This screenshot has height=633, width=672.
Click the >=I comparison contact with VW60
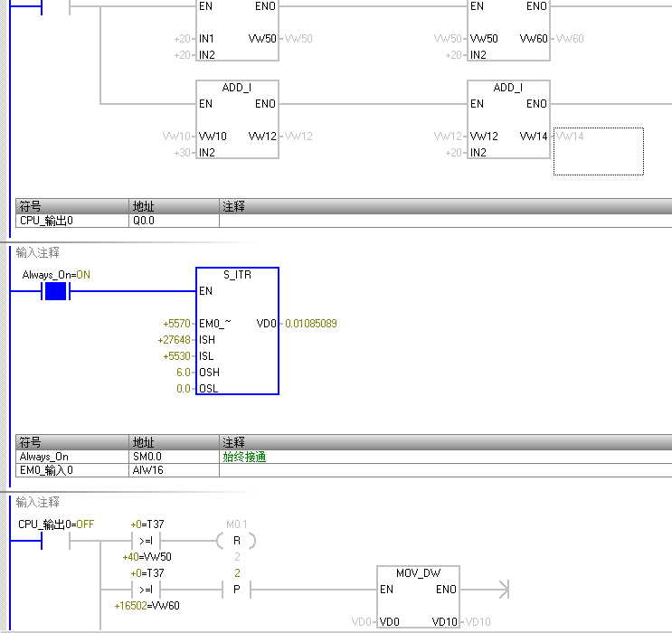(145, 590)
